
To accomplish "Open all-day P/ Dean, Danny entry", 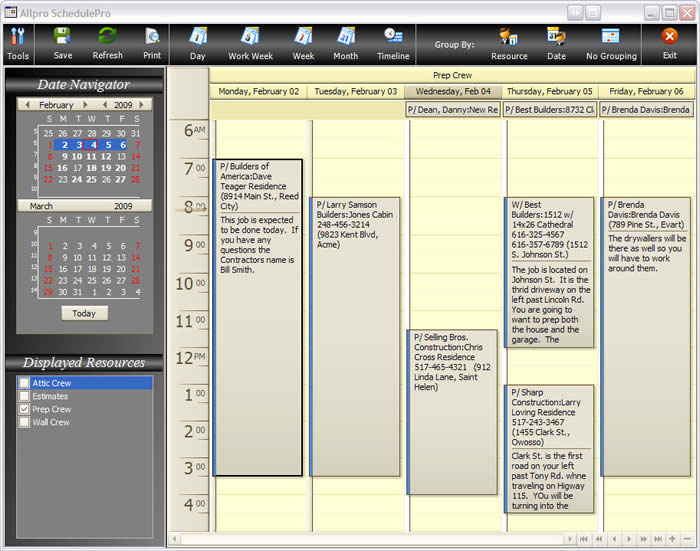I will point(453,110).
